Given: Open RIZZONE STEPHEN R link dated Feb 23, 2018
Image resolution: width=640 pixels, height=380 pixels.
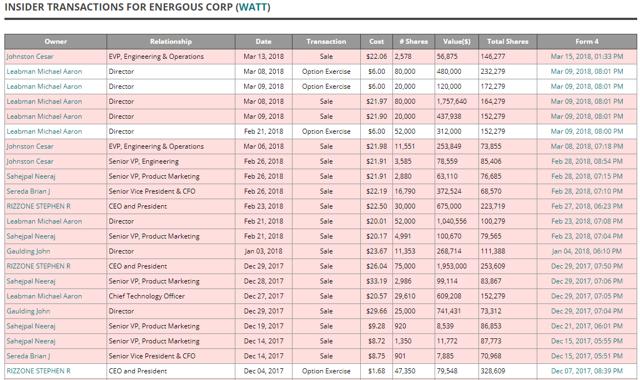Looking at the screenshot, I should (x=38, y=206).
